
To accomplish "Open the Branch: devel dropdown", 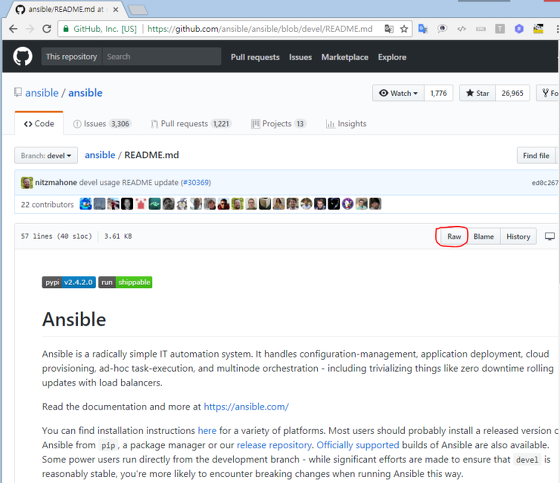I will click(x=46, y=156).
